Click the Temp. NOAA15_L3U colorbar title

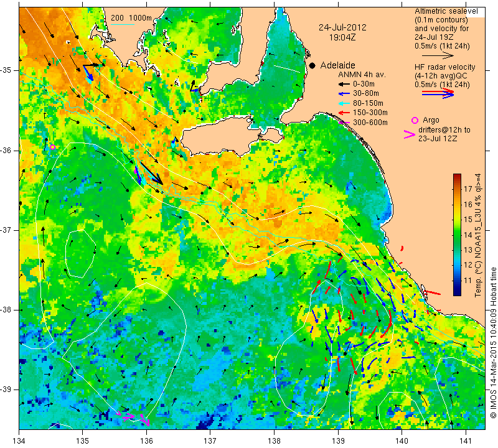(478, 235)
